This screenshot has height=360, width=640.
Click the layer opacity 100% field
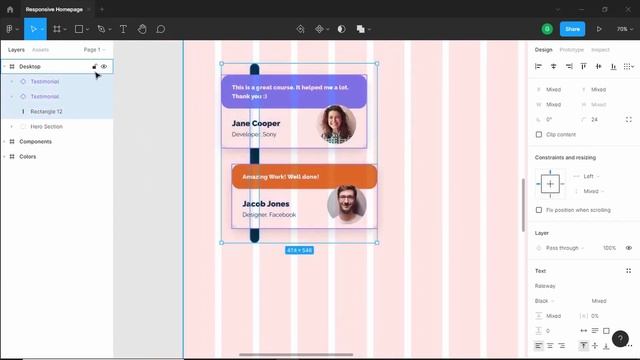(609, 248)
